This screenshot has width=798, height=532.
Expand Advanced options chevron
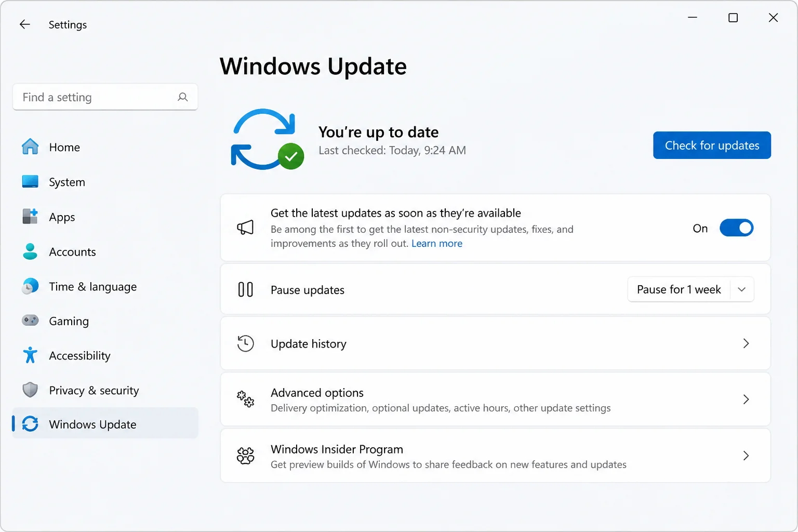pos(746,399)
